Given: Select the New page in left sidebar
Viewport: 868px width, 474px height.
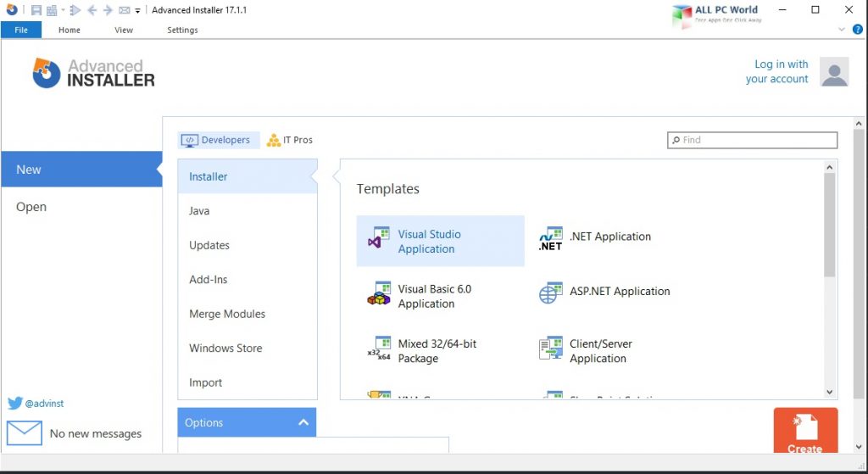Looking at the screenshot, I should (81, 170).
